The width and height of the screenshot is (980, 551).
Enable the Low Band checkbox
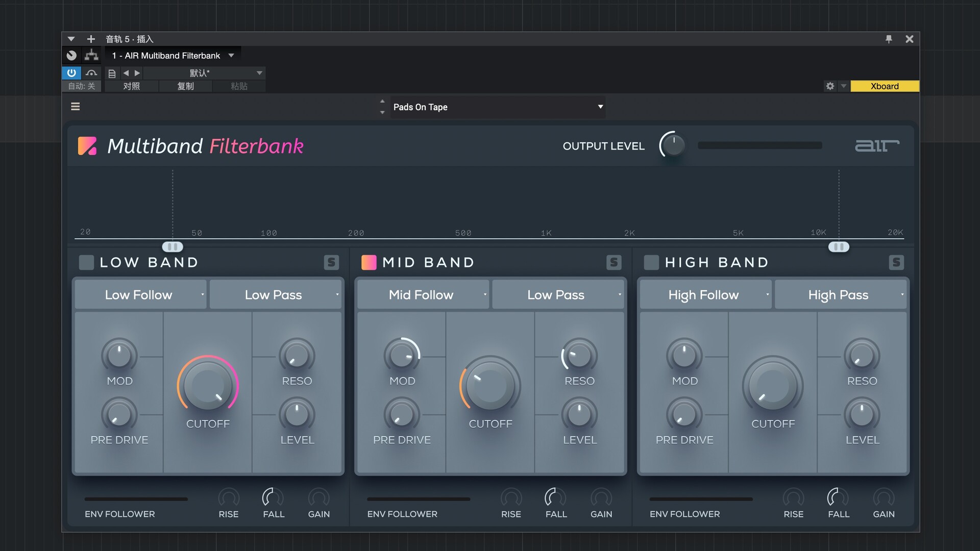pos(86,262)
